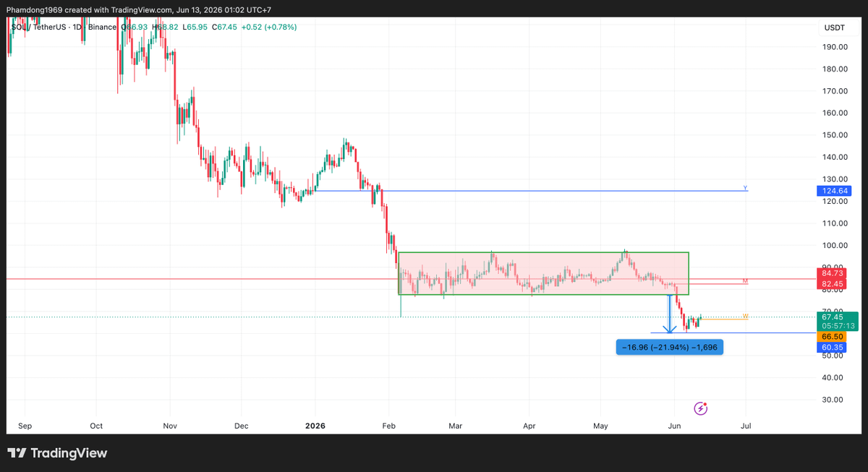Viewport: 868px width, 472px height.
Task: Click the 190.00 price axis label
Action: click(835, 47)
